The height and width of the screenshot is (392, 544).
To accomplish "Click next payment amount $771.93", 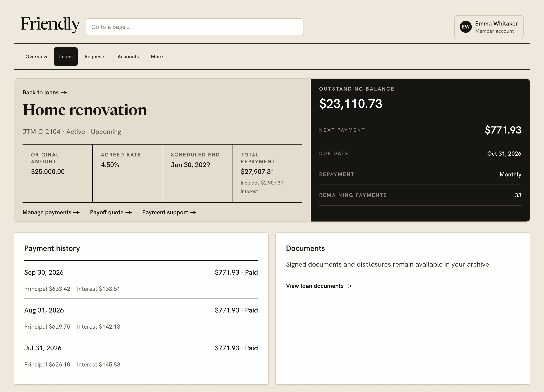I will (x=503, y=130).
